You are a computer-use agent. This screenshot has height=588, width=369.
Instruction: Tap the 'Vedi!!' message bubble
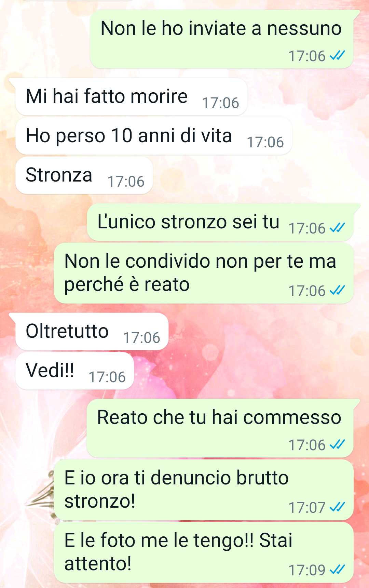pos(74,371)
